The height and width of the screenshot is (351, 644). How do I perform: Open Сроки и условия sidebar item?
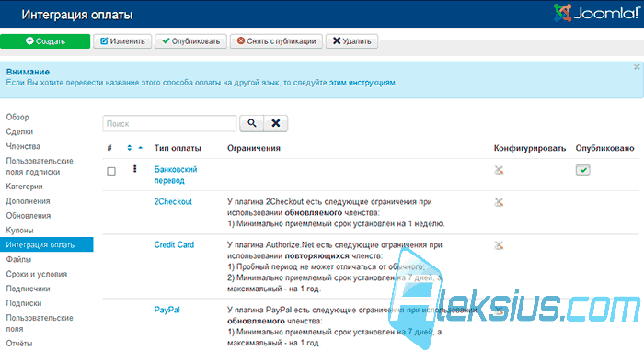36,274
